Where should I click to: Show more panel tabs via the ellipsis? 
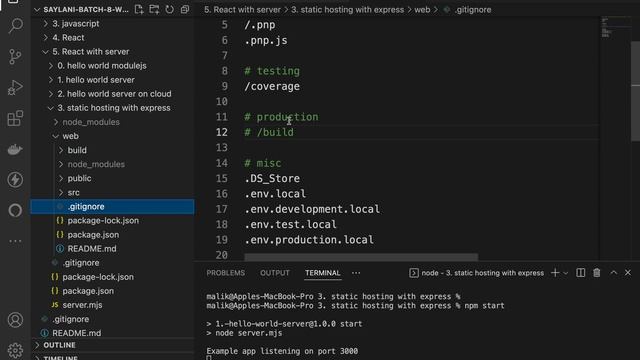pyautogui.click(x=356, y=273)
